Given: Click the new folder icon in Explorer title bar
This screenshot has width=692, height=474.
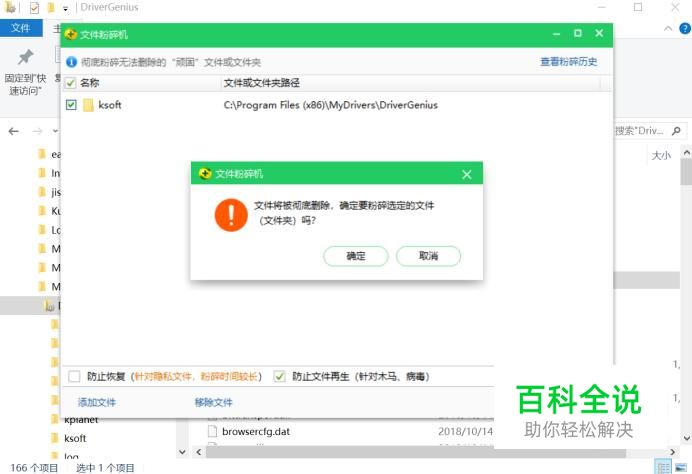Looking at the screenshot, I should click(51, 8).
